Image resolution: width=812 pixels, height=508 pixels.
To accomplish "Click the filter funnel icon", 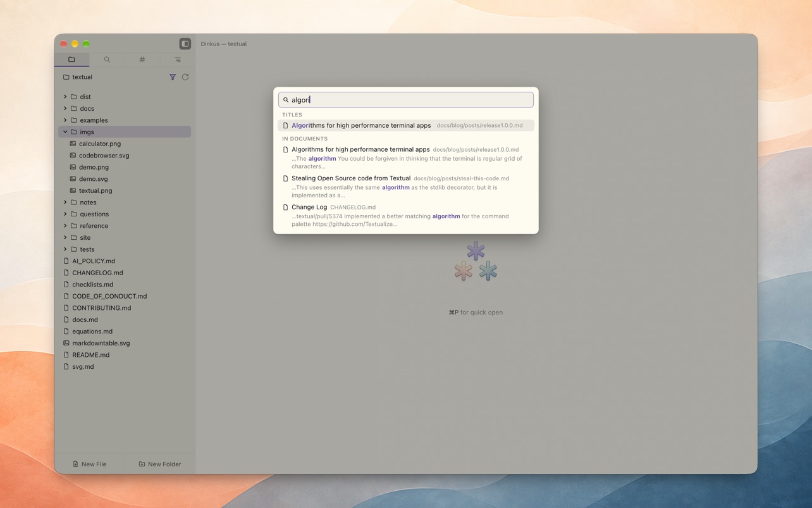I will pyautogui.click(x=173, y=77).
